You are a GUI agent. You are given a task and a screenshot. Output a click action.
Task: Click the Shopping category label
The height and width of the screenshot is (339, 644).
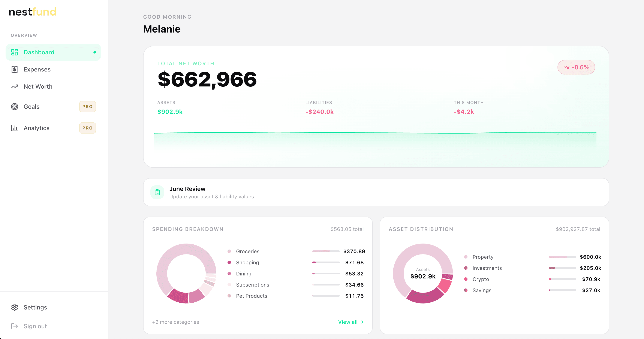tap(247, 262)
